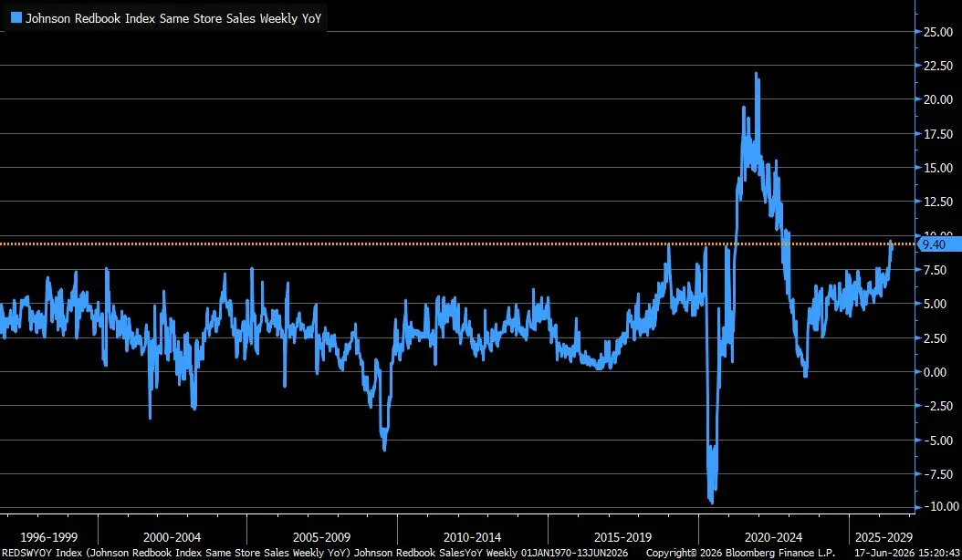This screenshot has height=560, width=962.
Task: Click the 2020-2024 time axis label
Action: (774, 538)
